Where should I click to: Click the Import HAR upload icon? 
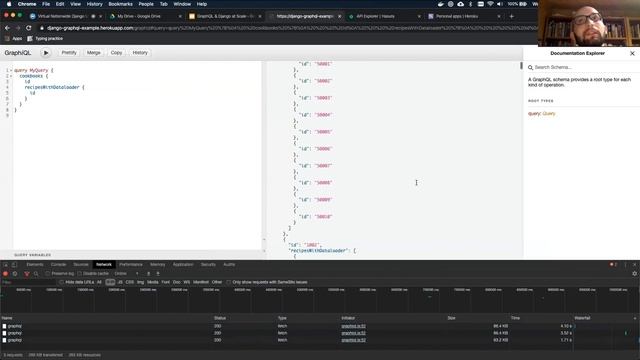click(x=149, y=273)
